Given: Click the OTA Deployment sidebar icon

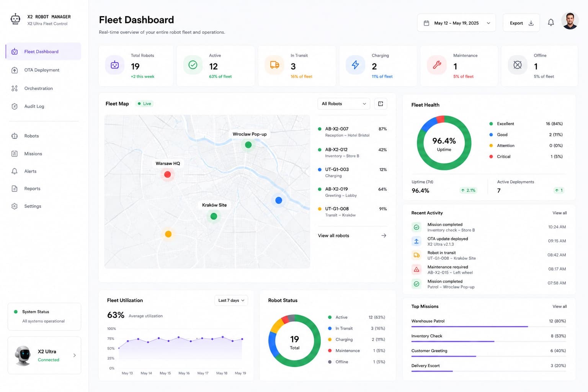Looking at the screenshot, I should click(15, 70).
